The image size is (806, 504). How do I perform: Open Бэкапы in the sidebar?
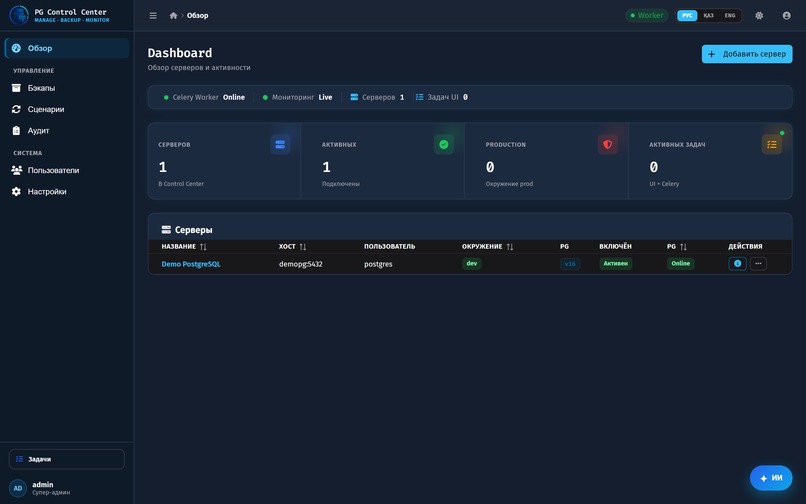(x=67, y=88)
